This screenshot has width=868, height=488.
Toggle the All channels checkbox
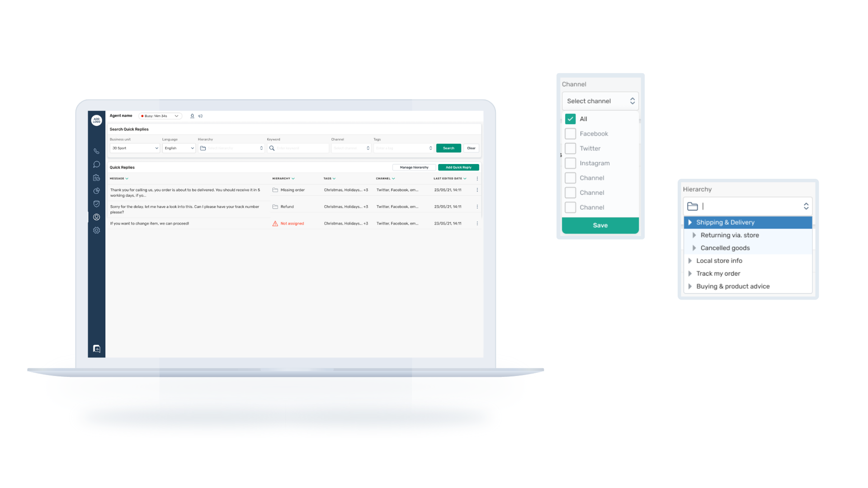570,118
